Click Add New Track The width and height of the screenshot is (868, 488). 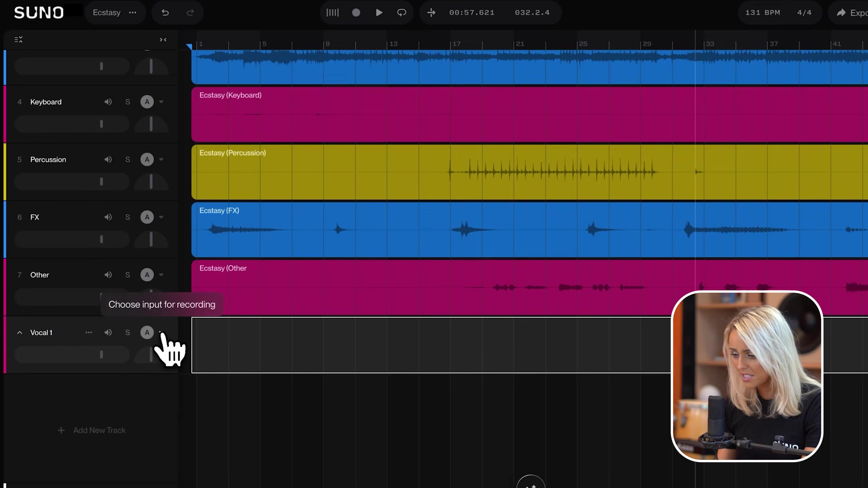pyautogui.click(x=92, y=431)
